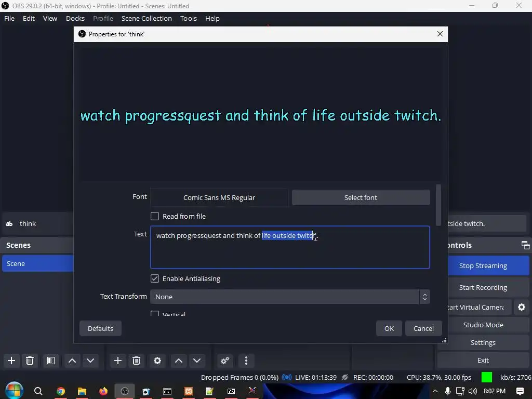The width and height of the screenshot is (532, 399).
Task: Show hidden system tray icons
Action: point(435,391)
